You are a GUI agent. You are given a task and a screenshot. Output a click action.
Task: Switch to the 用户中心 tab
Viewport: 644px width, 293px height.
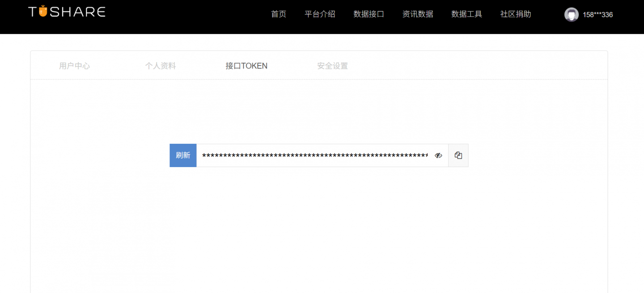click(x=74, y=66)
